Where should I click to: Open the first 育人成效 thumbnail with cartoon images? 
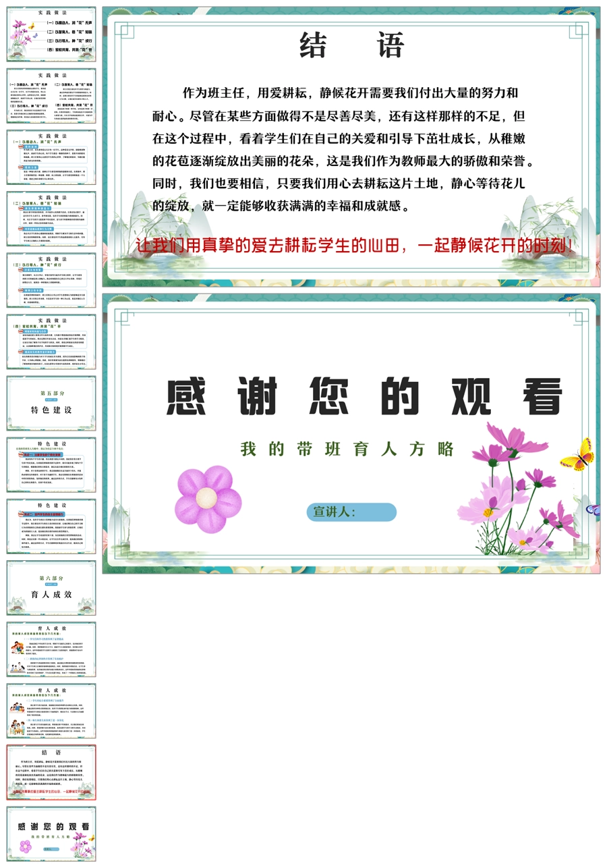point(51,649)
